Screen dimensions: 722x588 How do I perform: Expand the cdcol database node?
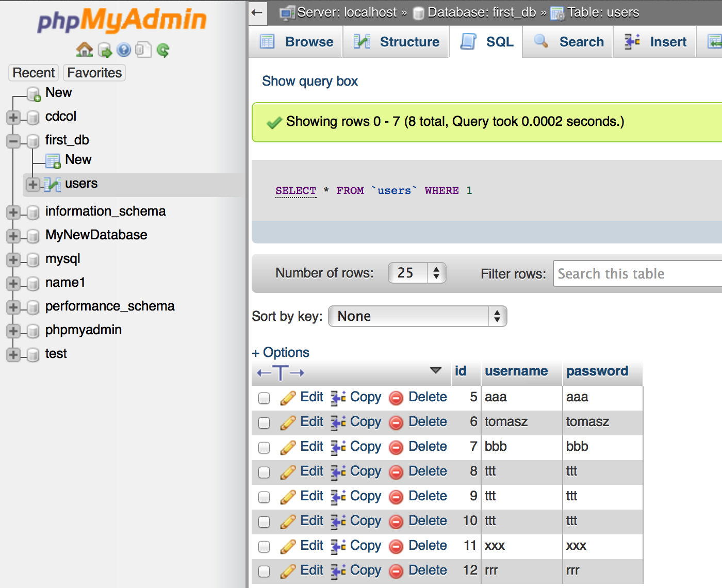pos(13,118)
